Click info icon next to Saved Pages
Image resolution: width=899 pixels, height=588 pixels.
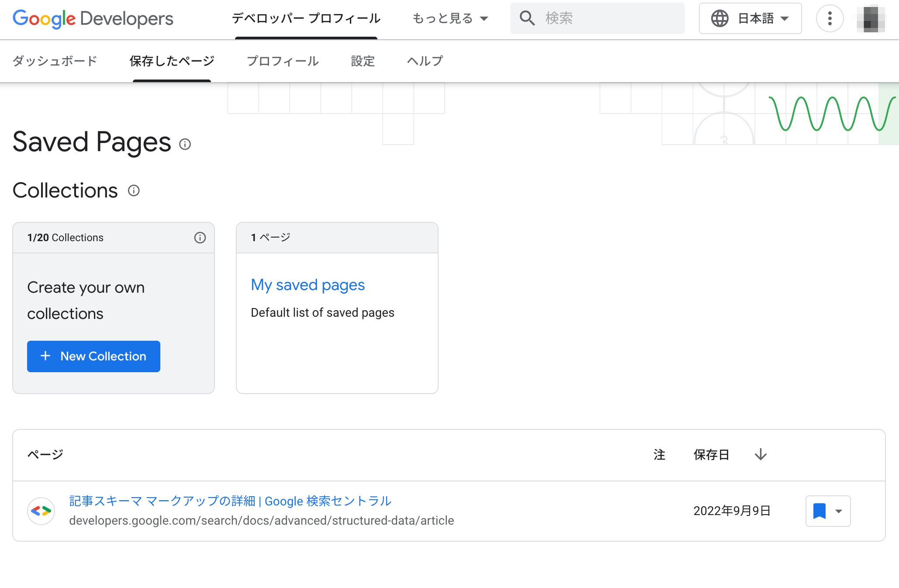[185, 144]
